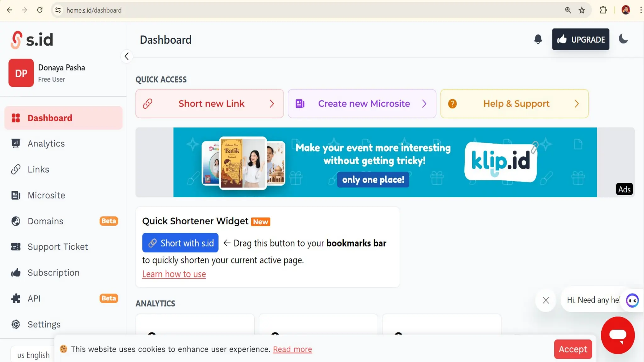Click the API puzzle piece icon
Screen dimensions: 644x362
(16, 299)
